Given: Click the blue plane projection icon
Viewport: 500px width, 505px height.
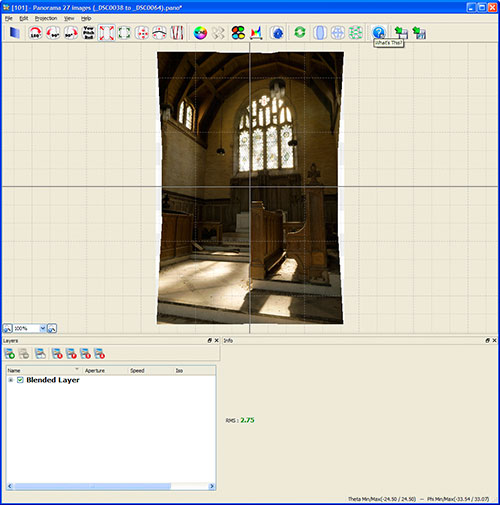Looking at the screenshot, I should [x=15, y=33].
